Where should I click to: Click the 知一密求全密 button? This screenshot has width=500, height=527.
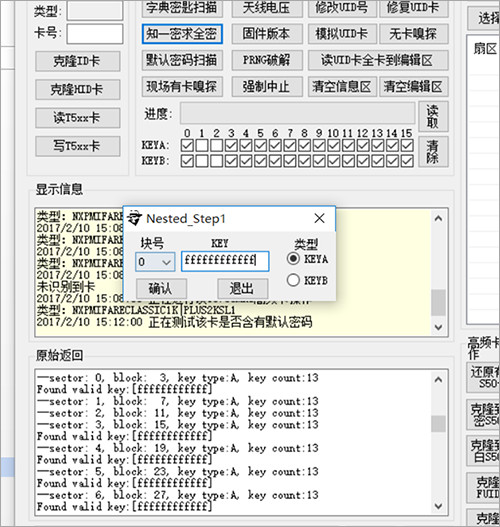pyautogui.click(x=182, y=34)
